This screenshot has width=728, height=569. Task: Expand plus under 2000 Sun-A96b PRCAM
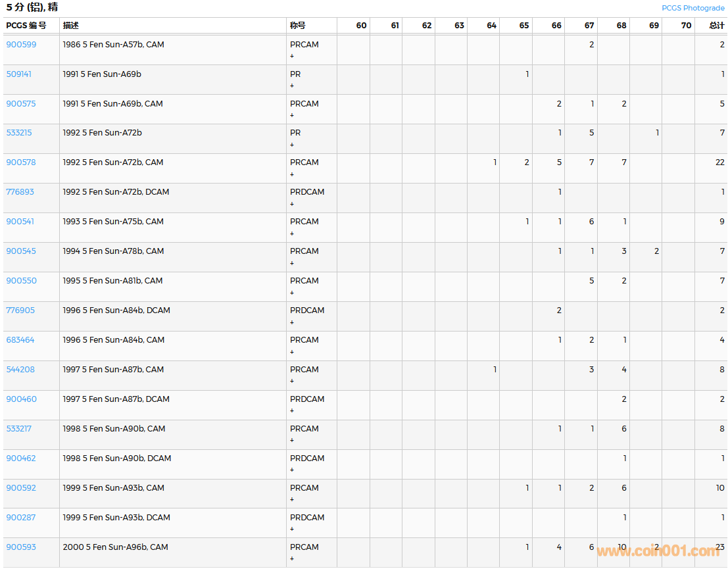click(292, 559)
